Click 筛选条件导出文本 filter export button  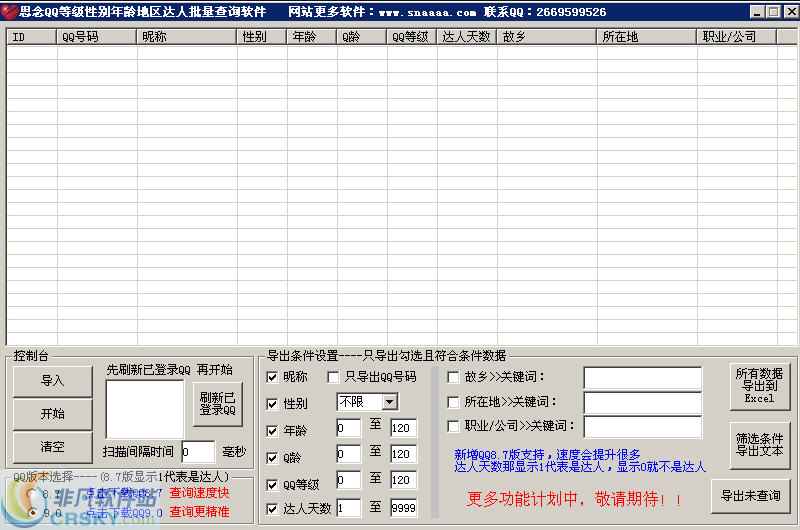pyautogui.click(x=759, y=445)
